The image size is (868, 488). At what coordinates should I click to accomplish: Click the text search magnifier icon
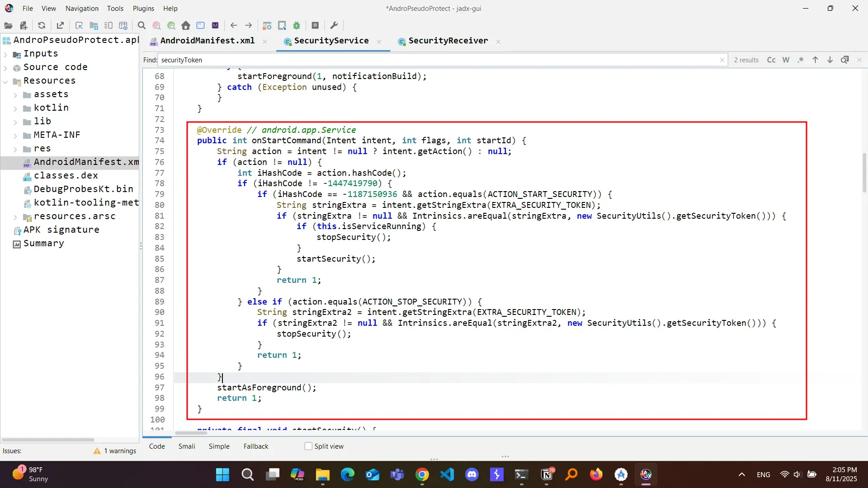(x=142, y=25)
